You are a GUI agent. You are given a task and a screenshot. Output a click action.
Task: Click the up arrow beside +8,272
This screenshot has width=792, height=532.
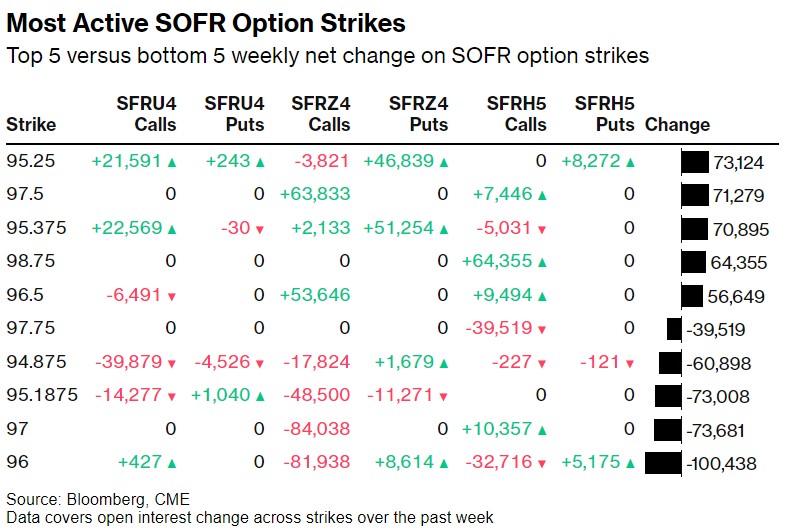click(629, 161)
